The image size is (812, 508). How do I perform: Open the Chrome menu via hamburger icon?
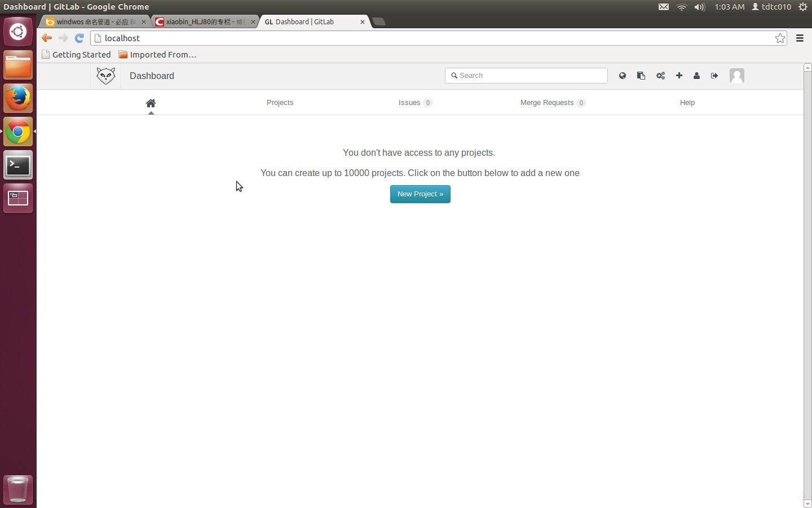pyautogui.click(x=800, y=38)
